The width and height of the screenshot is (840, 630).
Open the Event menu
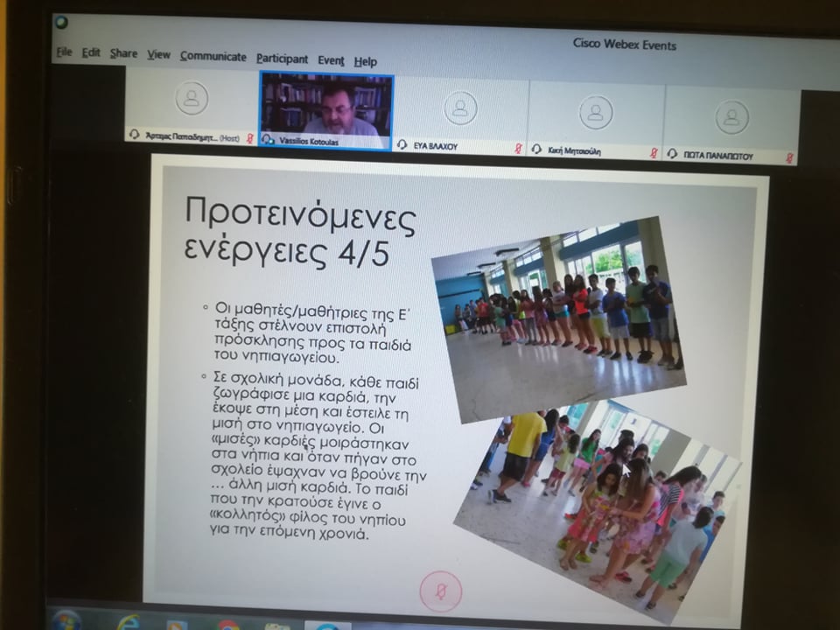coord(331,60)
